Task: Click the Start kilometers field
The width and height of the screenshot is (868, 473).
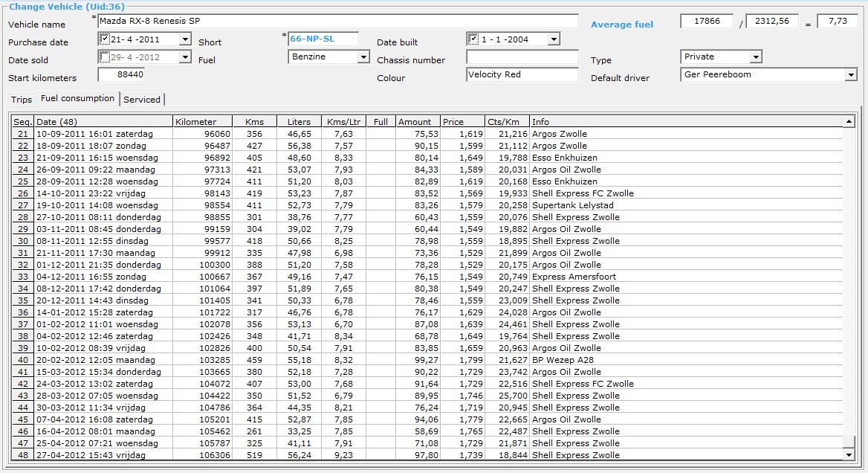Action: click(x=121, y=74)
